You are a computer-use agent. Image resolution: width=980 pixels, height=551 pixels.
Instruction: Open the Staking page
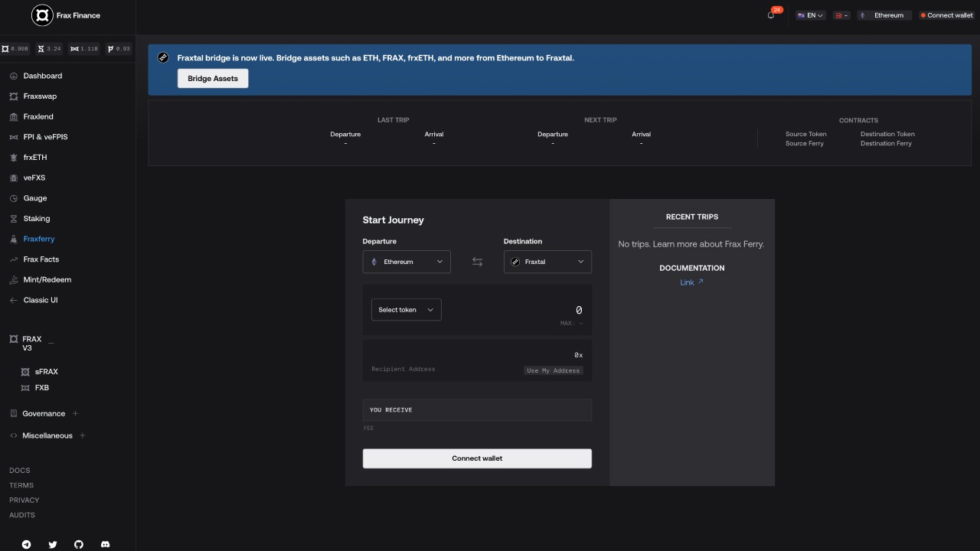36,219
